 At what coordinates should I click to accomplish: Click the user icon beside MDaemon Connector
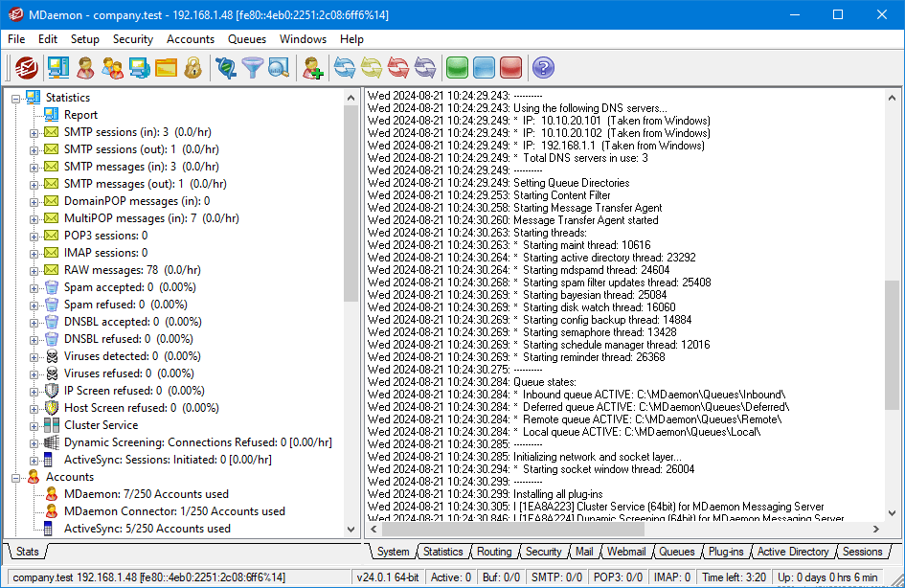tap(52, 511)
